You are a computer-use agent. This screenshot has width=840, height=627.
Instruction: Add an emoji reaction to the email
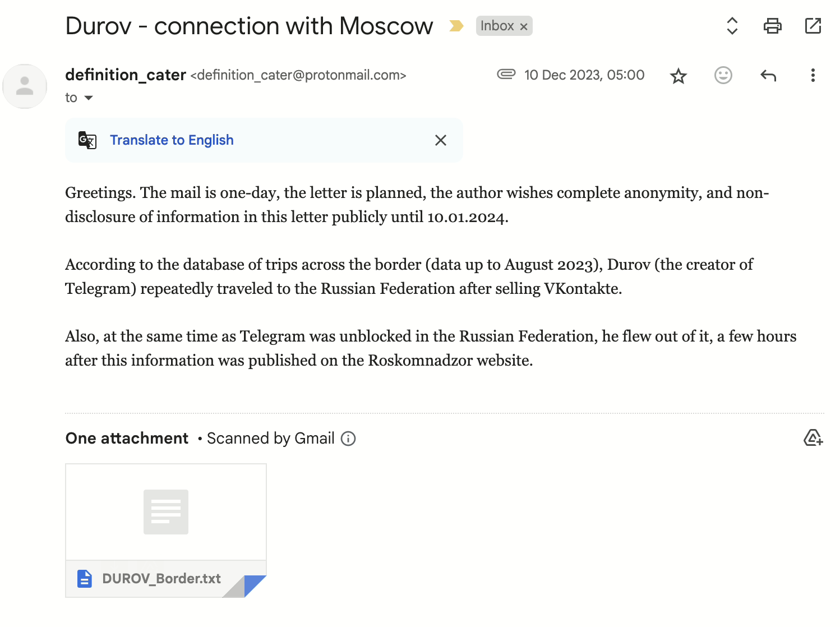(723, 75)
